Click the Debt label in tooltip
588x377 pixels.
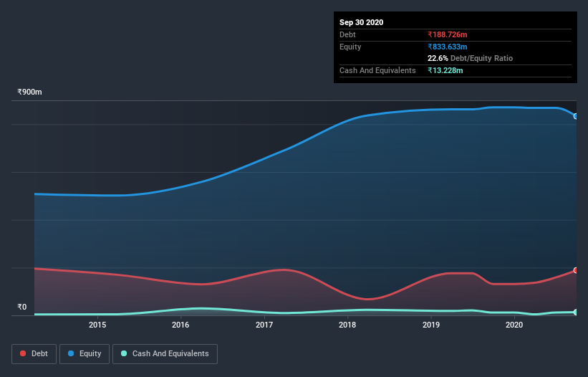tap(347, 34)
